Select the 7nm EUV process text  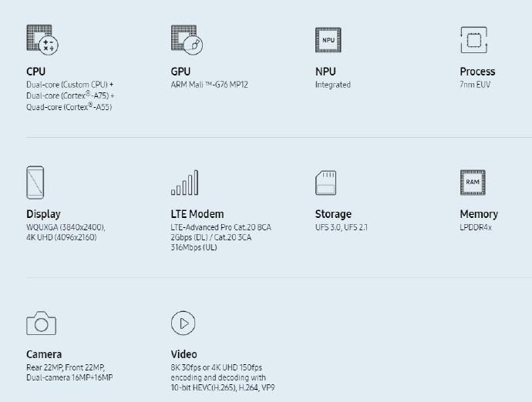pyautogui.click(x=475, y=85)
